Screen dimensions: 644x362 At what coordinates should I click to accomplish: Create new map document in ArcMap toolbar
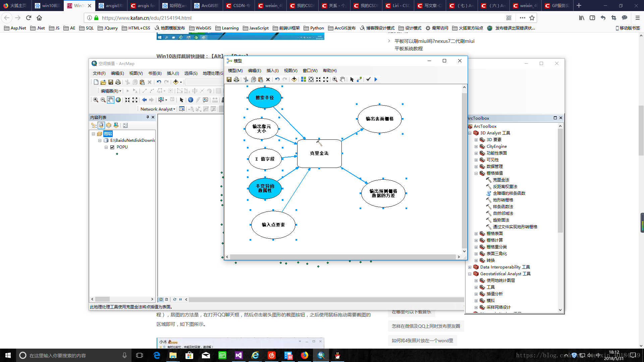click(96, 82)
